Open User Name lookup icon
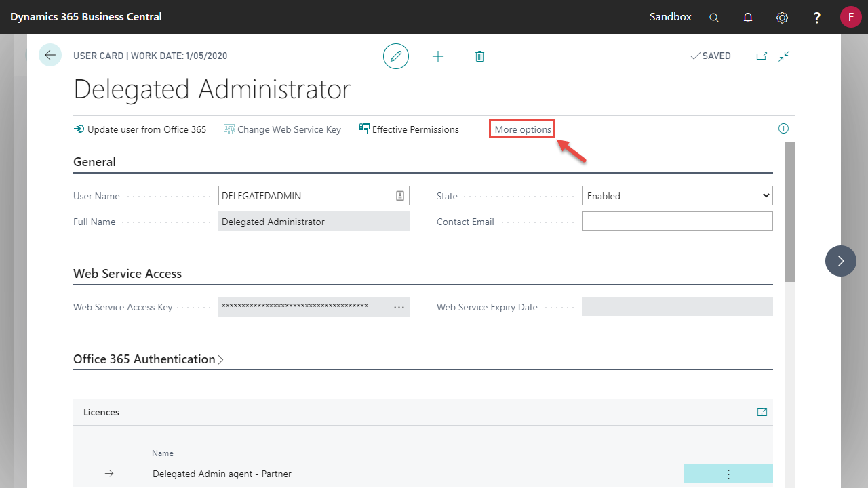This screenshot has height=488, width=868. point(400,196)
